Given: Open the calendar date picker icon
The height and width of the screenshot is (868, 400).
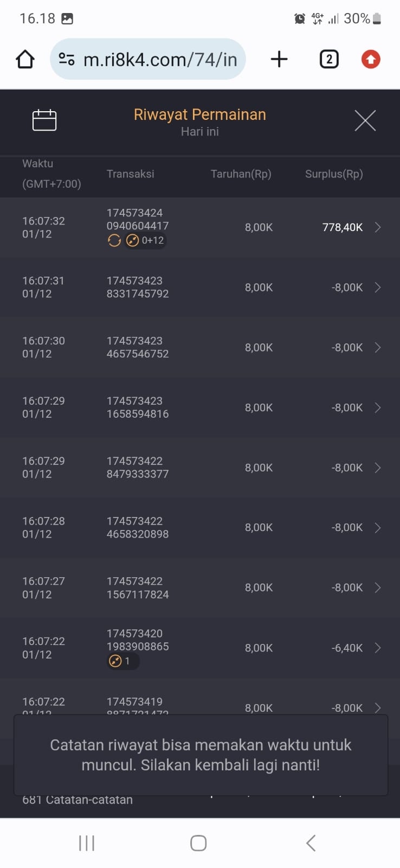Looking at the screenshot, I should click(44, 120).
